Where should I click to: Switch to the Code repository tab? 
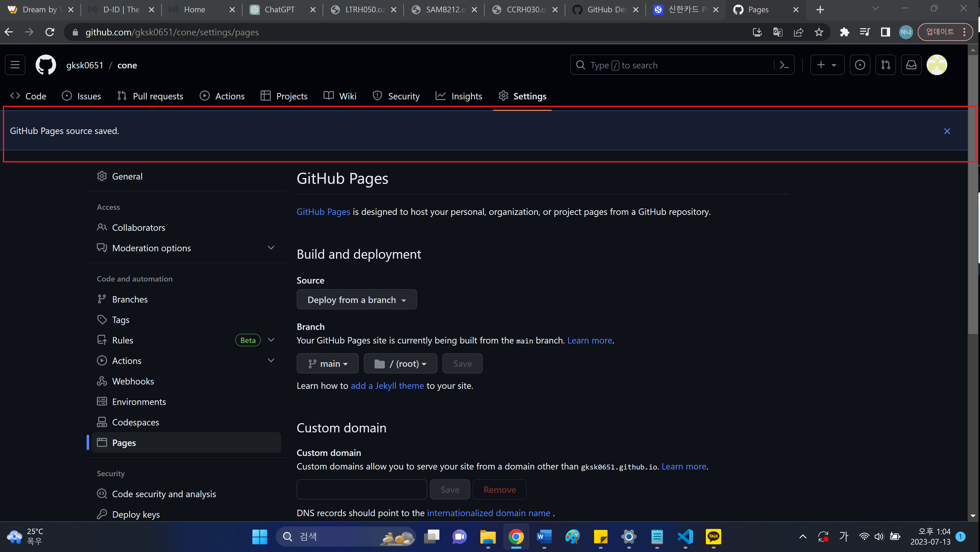click(x=28, y=96)
